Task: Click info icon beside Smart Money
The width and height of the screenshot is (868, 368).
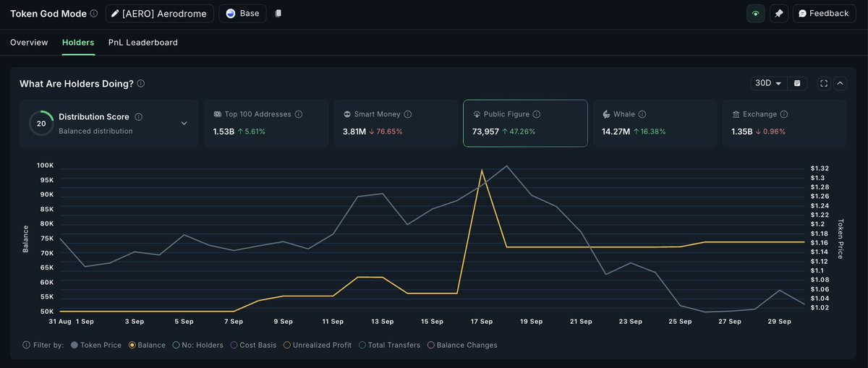Action: tap(407, 114)
